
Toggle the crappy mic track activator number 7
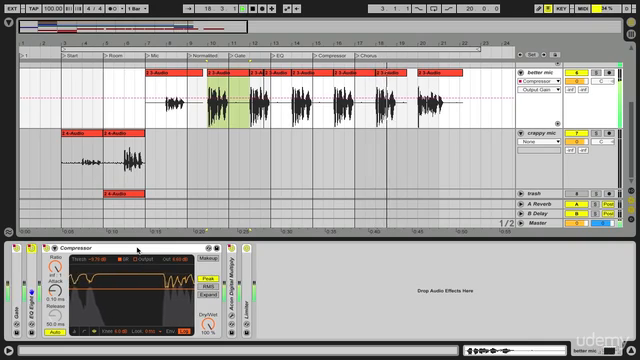coord(576,133)
